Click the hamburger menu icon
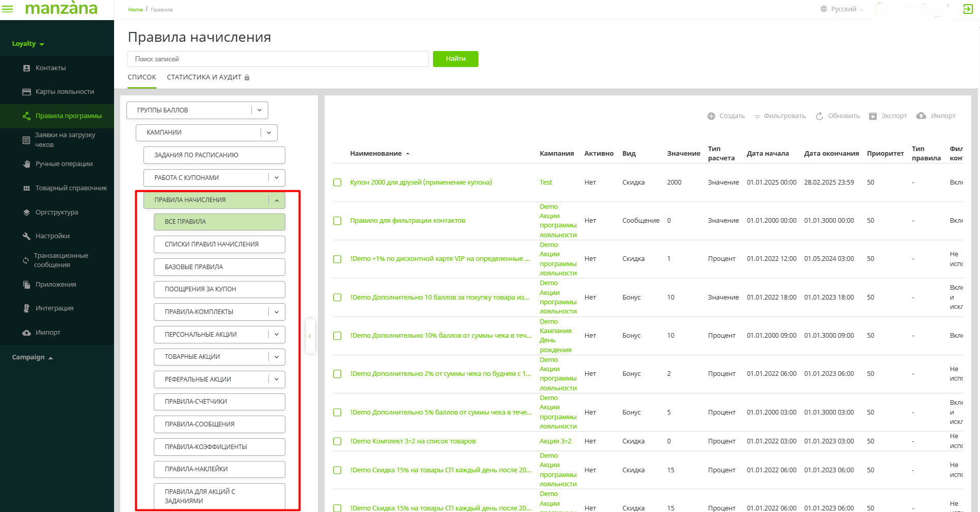The width and height of the screenshot is (980, 512). 8,9
